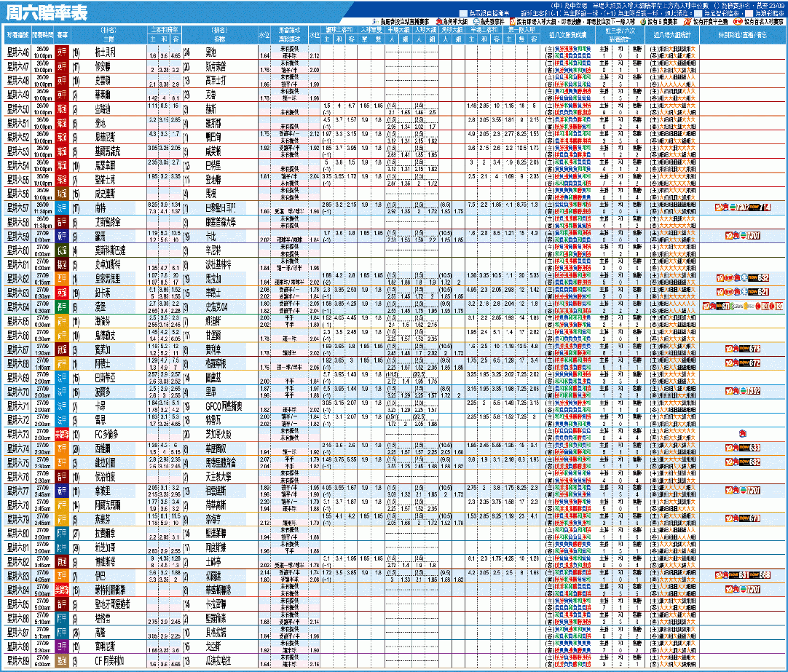
Task: Click the broadcast channel icons in row 星期六59
Action: (743, 236)
